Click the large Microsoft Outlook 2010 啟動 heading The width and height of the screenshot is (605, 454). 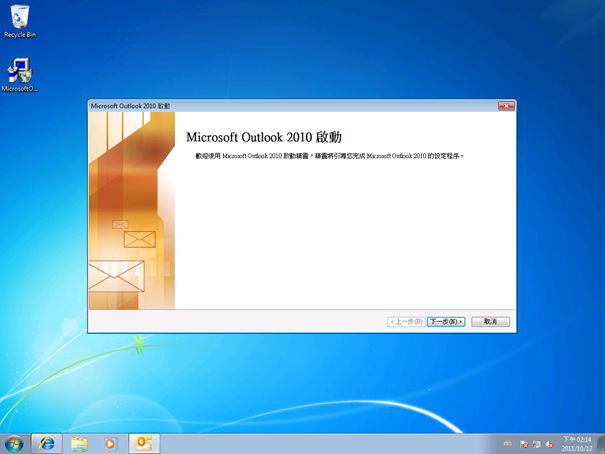pyautogui.click(x=264, y=137)
